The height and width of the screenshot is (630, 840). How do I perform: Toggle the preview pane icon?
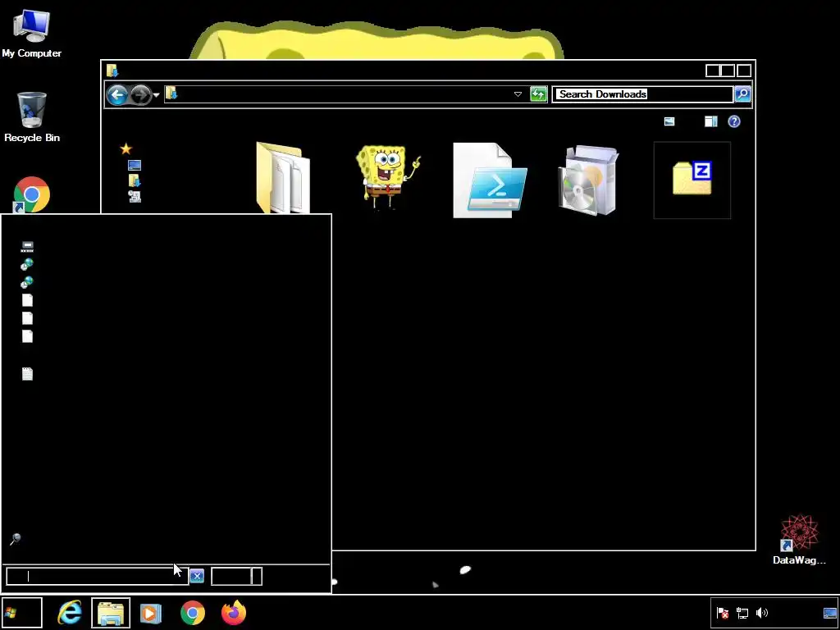click(710, 121)
